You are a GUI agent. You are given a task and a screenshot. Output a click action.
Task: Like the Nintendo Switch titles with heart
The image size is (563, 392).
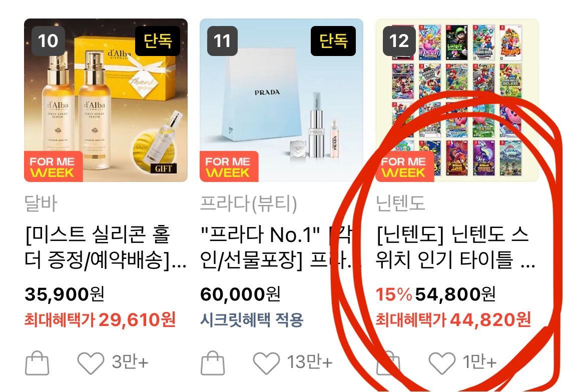pos(442,363)
